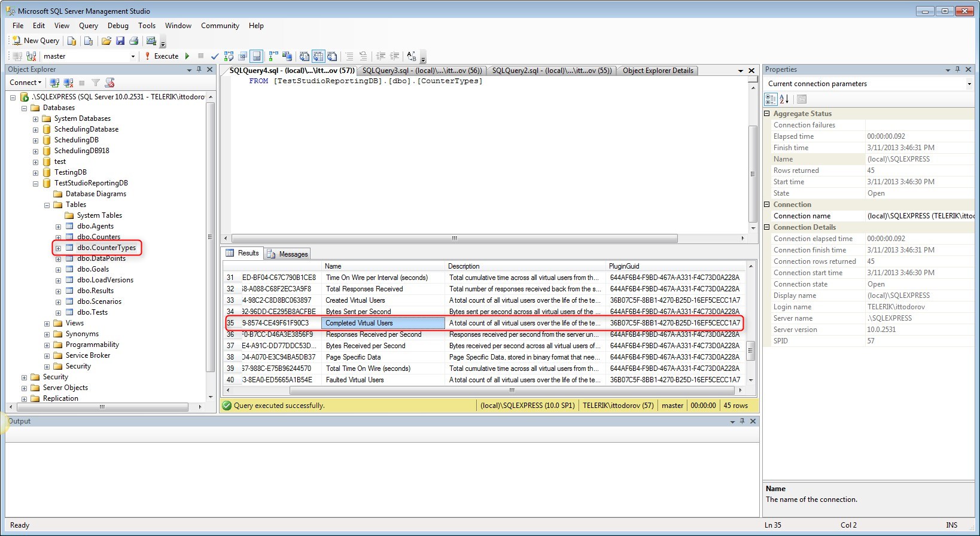Click the Connect Object Explorer icon

(54, 83)
